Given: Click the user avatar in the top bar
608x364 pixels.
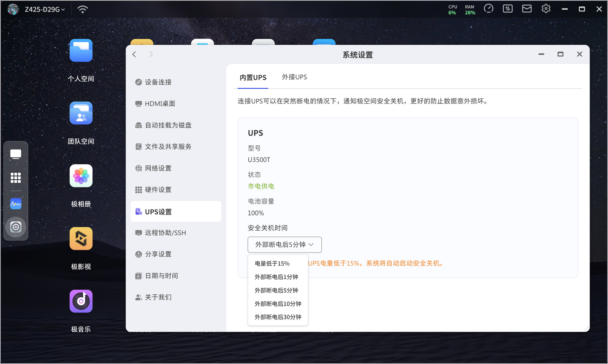Looking at the screenshot, I should [x=13, y=9].
